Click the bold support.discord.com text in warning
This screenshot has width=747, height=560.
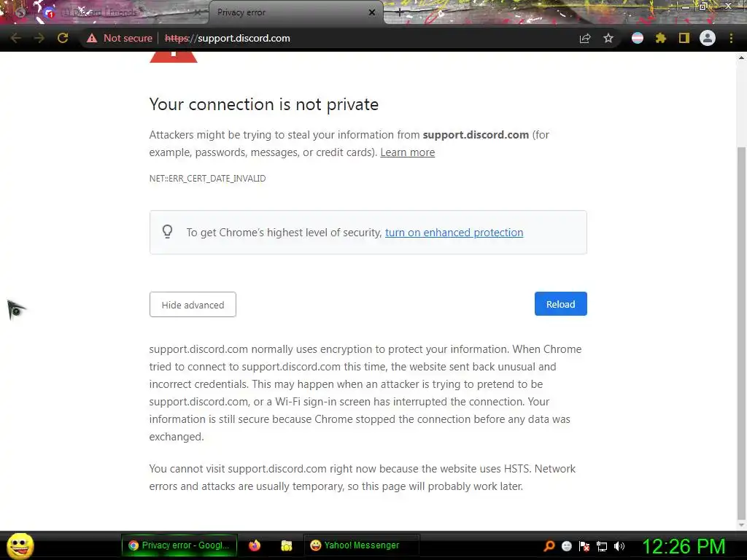(x=476, y=135)
